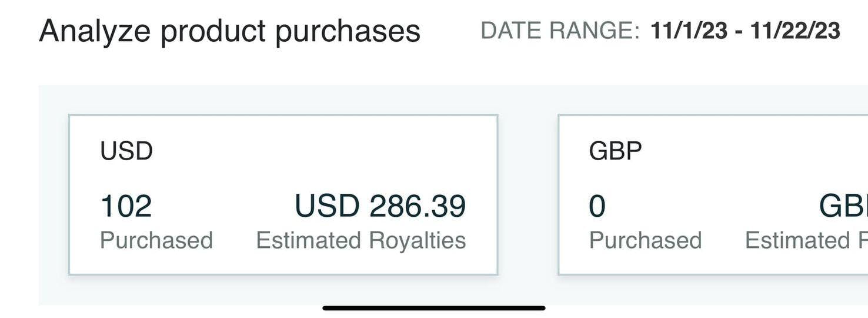
Task: Click gray gap between USD and GBP cards
Action: click(x=528, y=194)
